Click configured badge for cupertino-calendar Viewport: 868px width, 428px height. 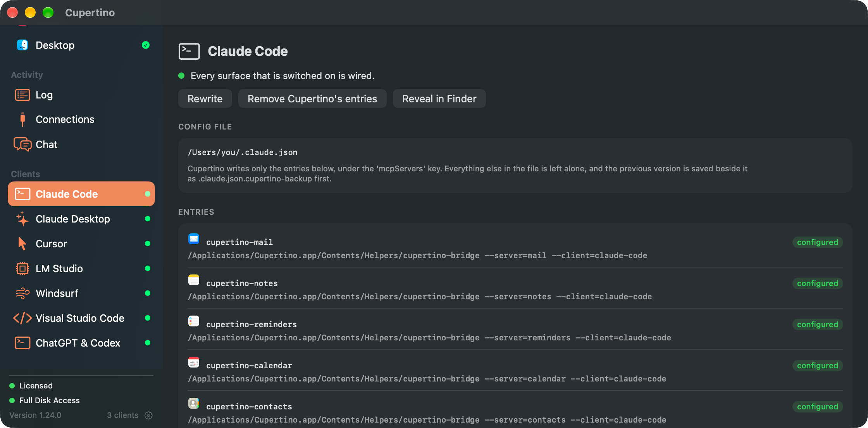818,366
